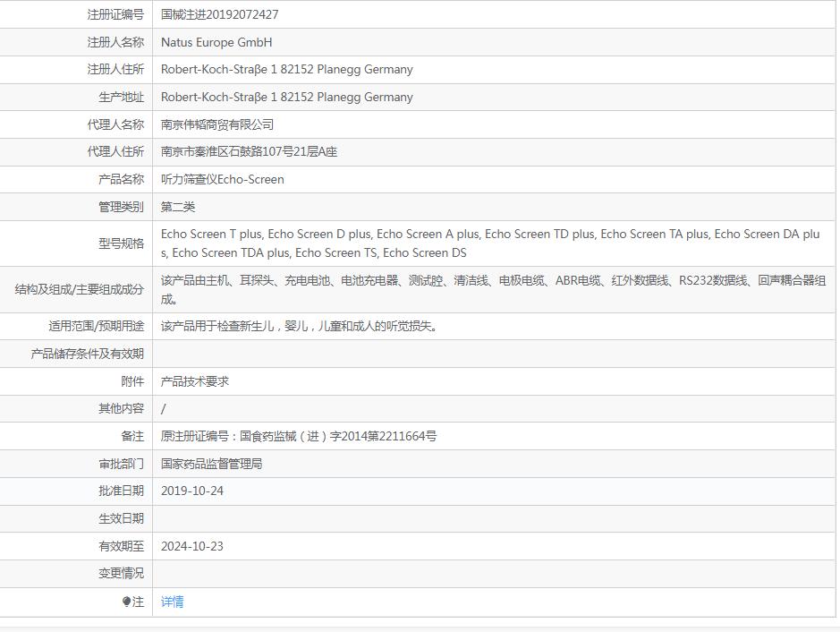Click the 注册证编号 label

point(115,14)
